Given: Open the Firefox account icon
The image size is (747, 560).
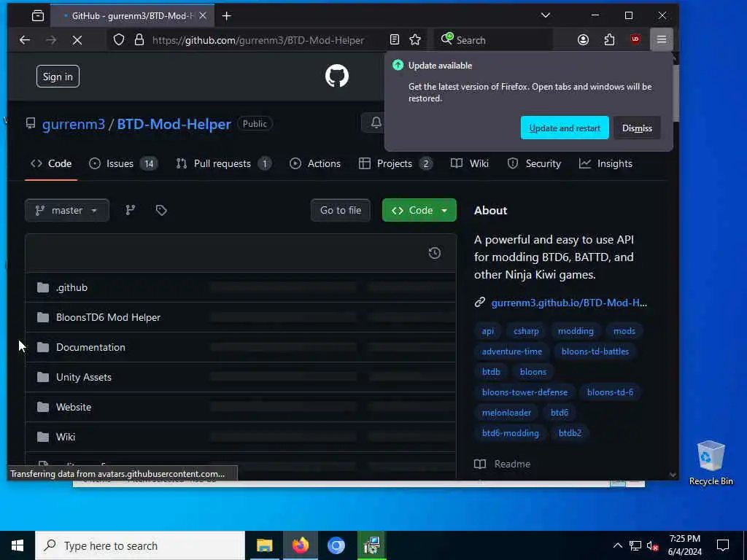Looking at the screenshot, I should [x=583, y=40].
